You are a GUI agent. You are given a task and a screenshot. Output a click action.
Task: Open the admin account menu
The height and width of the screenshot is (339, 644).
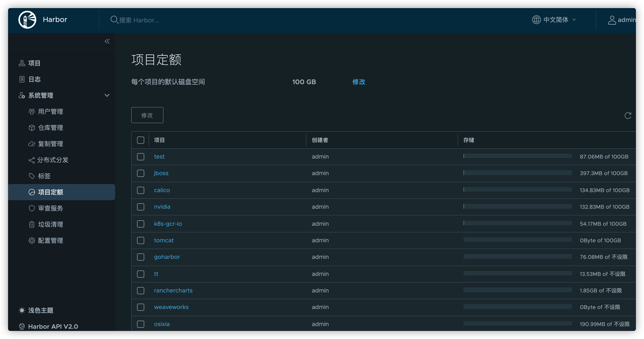coord(622,20)
